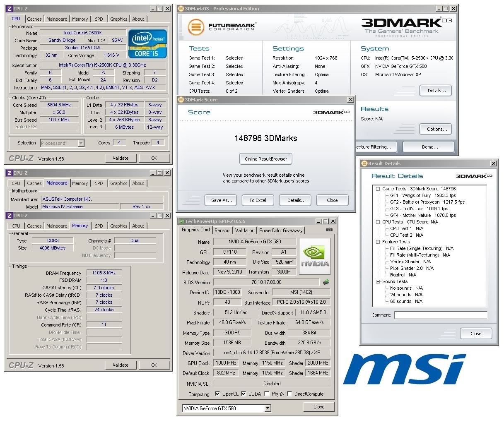Image resolution: width=504 pixels, height=425 pixels.
Task: Collapse the Feature Tests tree node
Action: pyautogui.click(x=378, y=242)
